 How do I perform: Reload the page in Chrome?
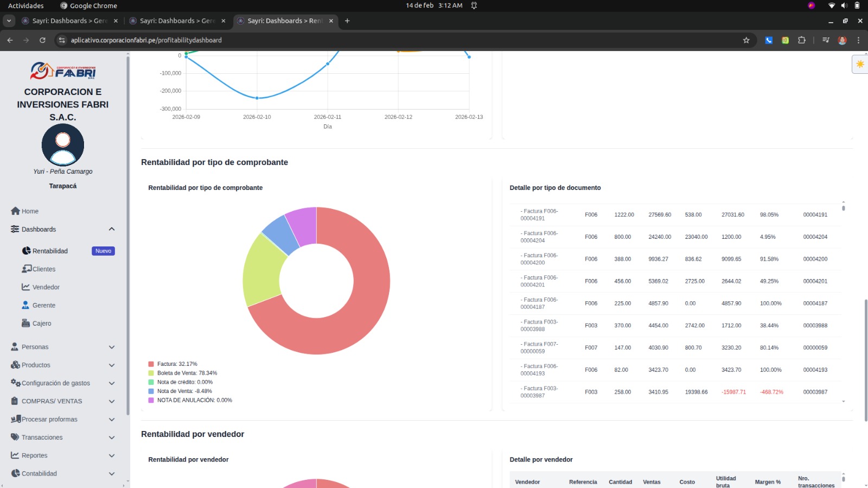[x=42, y=40]
